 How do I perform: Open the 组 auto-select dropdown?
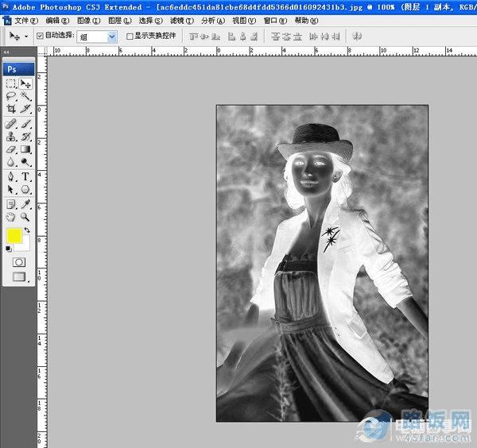(111, 37)
